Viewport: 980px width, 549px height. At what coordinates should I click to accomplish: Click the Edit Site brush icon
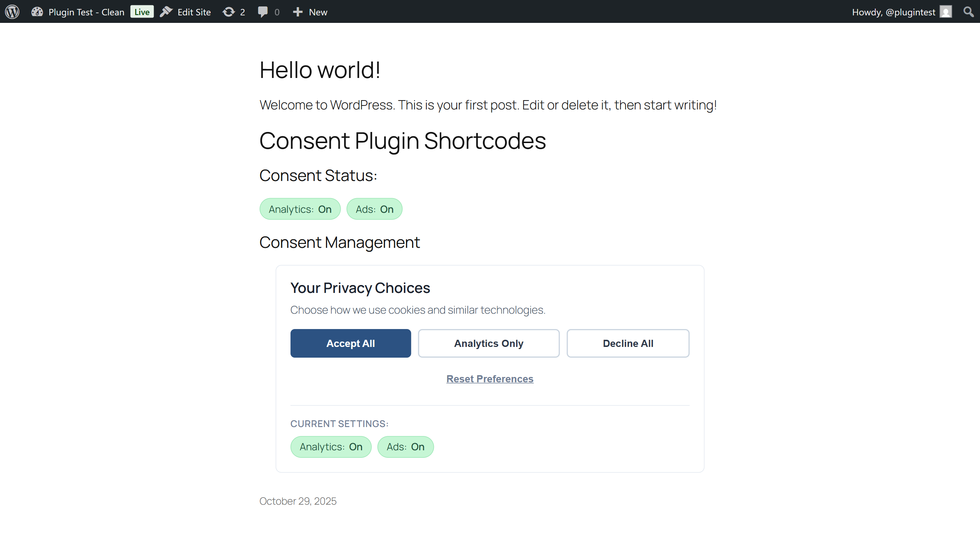click(x=166, y=12)
